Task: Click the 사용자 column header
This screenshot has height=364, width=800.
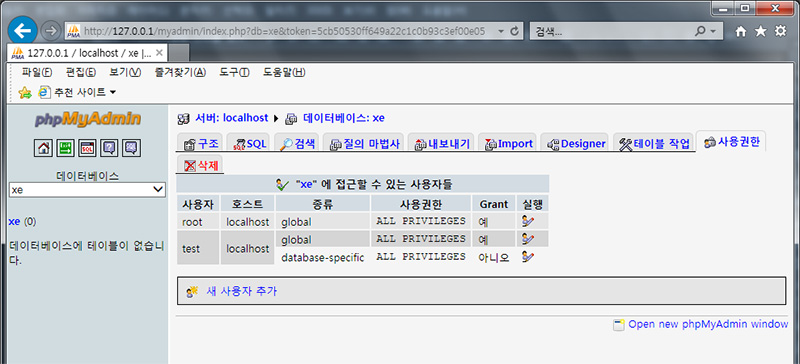Action: tap(198, 204)
